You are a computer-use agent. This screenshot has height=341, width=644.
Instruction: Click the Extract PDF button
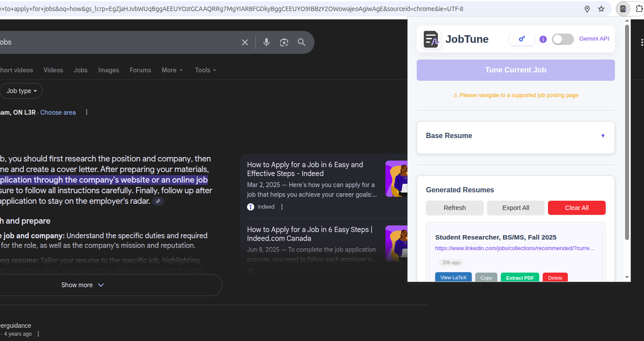pos(520,277)
